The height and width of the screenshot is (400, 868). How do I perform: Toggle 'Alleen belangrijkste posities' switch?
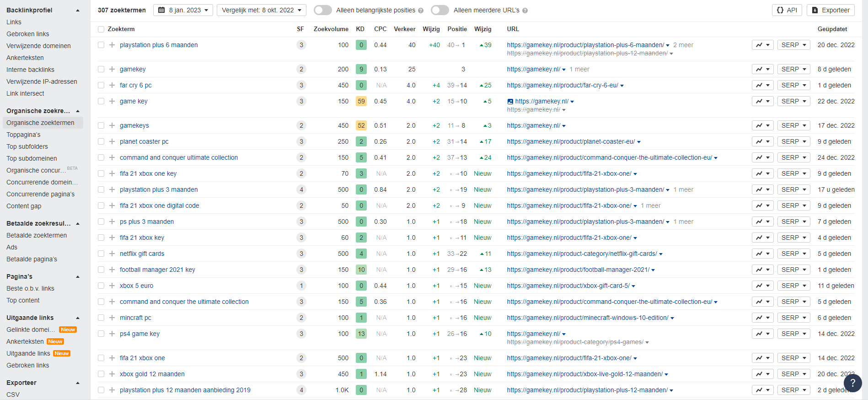coord(322,10)
